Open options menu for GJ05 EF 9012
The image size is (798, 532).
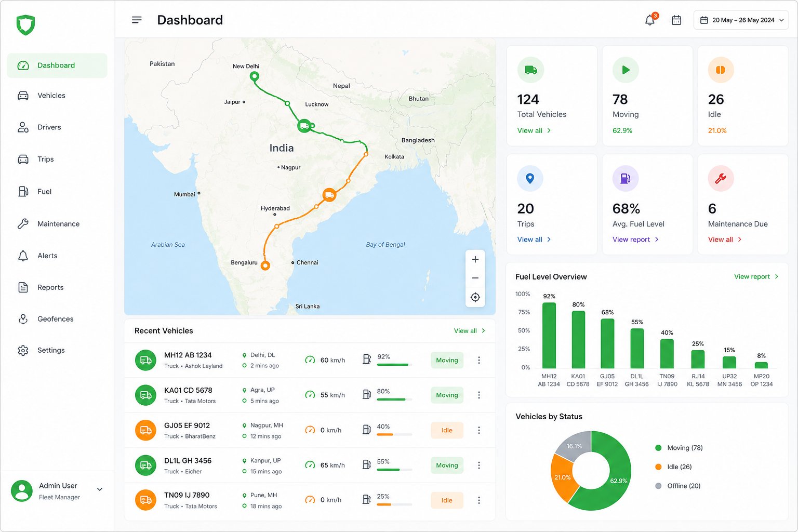coord(479,430)
